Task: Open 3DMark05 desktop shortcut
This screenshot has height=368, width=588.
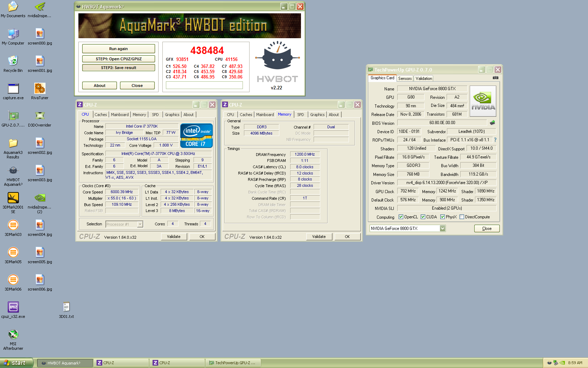Action: [13, 255]
